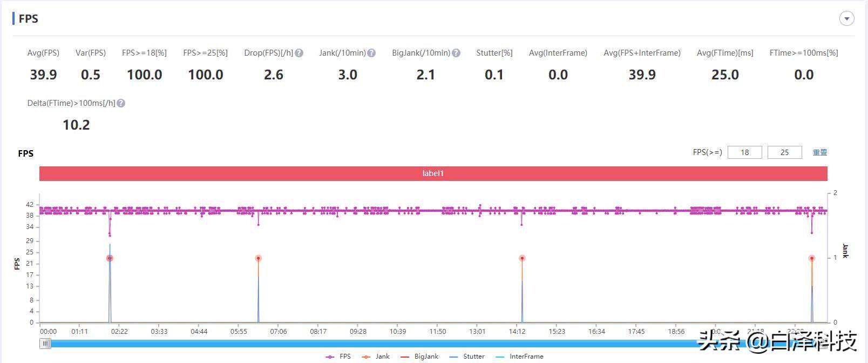Click the first jank marker near 02:22
Viewport: 868px width, 363px height.
(110, 258)
